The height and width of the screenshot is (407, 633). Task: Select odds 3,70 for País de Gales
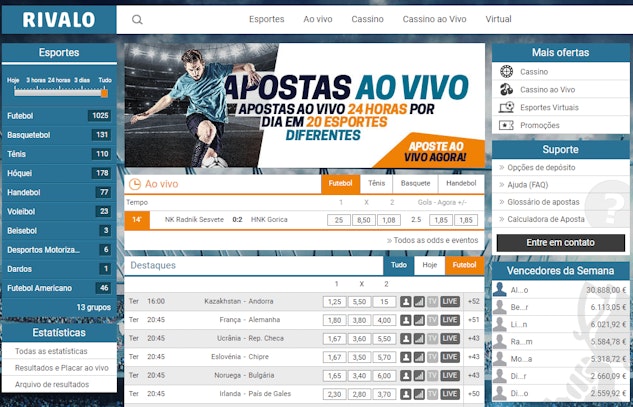coord(386,394)
